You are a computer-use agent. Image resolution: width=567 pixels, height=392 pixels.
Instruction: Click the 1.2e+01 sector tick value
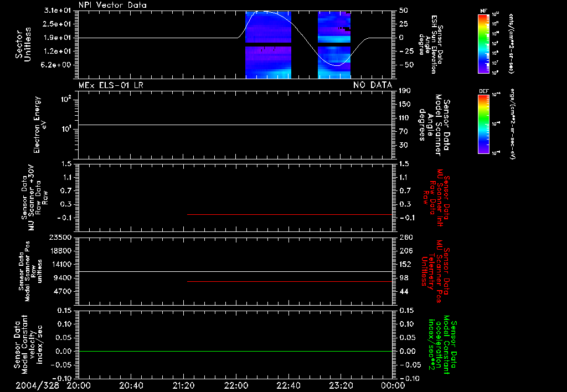58,51
